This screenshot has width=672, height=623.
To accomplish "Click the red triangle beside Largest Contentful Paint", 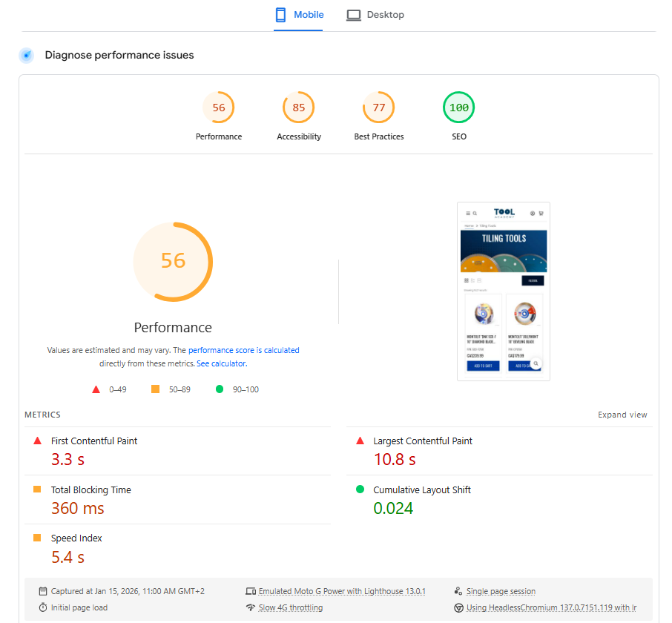I will pyautogui.click(x=360, y=441).
